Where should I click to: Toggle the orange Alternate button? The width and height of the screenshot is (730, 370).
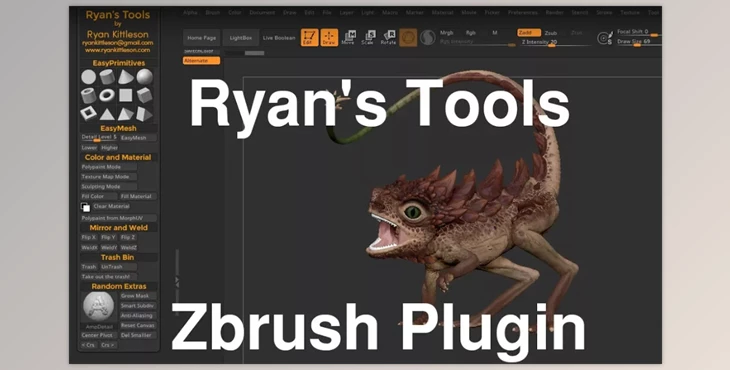pyautogui.click(x=201, y=61)
